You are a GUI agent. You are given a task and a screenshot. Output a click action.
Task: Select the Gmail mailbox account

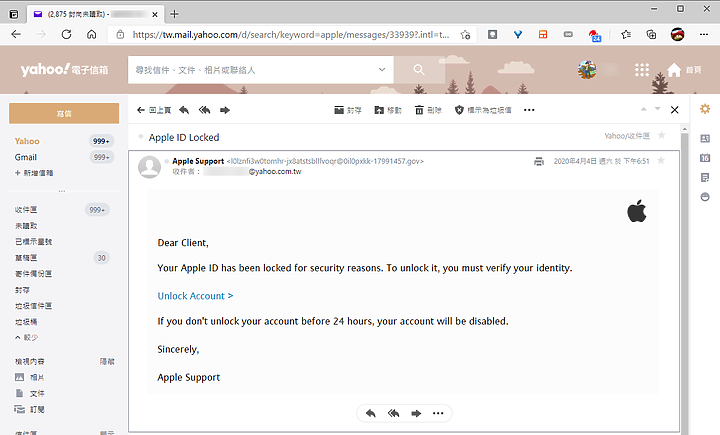(26, 157)
